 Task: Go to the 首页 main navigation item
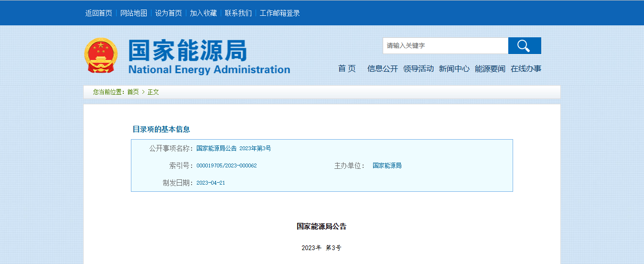(347, 69)
